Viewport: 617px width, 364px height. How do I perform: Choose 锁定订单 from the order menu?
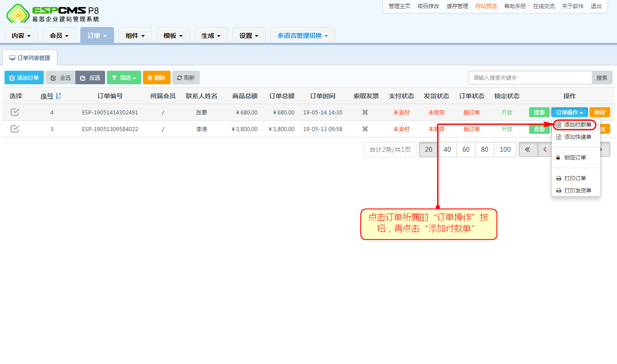[576, 158]
